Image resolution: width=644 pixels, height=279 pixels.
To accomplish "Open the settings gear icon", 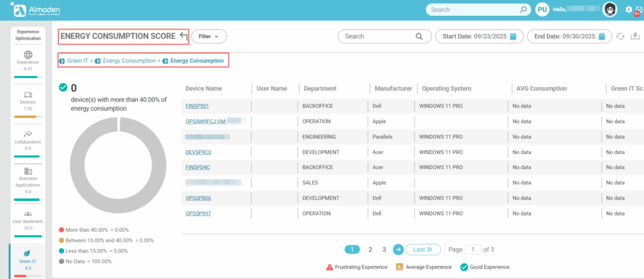I will [629, 9].
